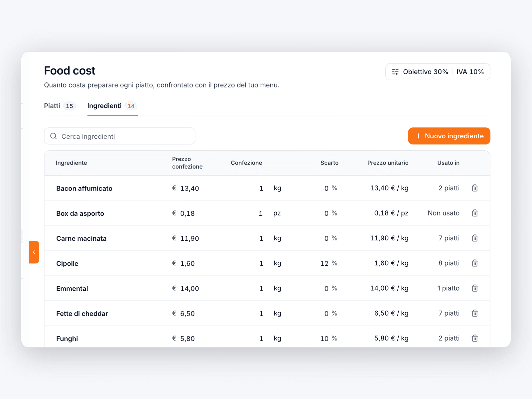The image size is (532, 399).
Task: Click the Nuovo ingrediente button
Action: pos(449,136)
